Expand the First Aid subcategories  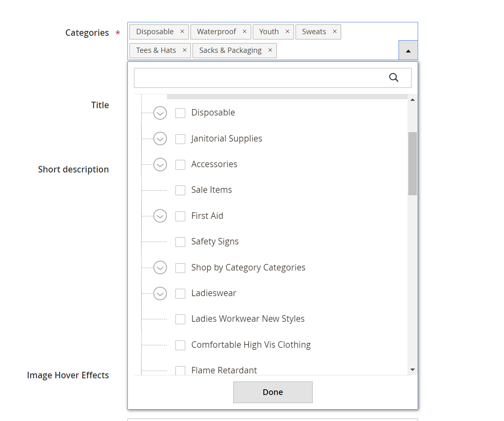160,216
